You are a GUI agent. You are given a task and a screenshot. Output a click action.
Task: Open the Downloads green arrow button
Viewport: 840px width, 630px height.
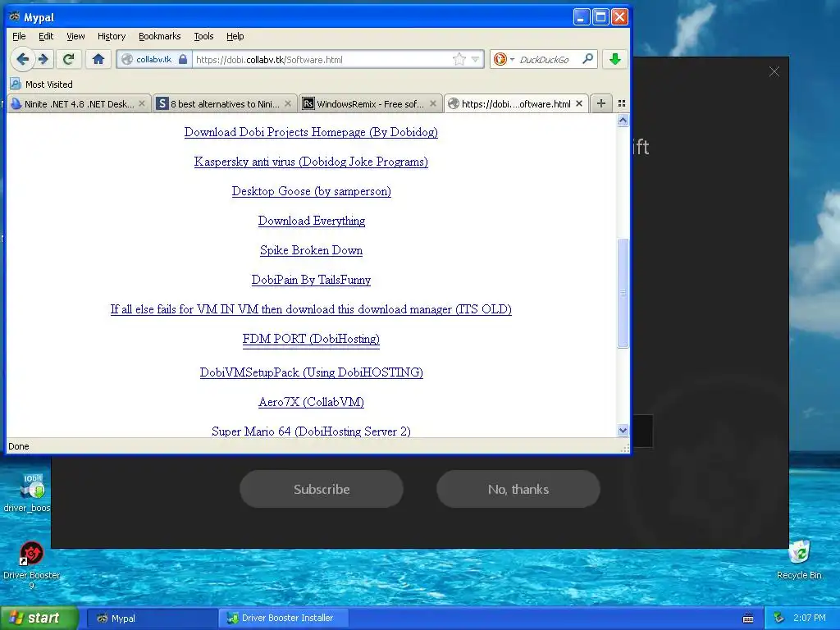point(615,59)
